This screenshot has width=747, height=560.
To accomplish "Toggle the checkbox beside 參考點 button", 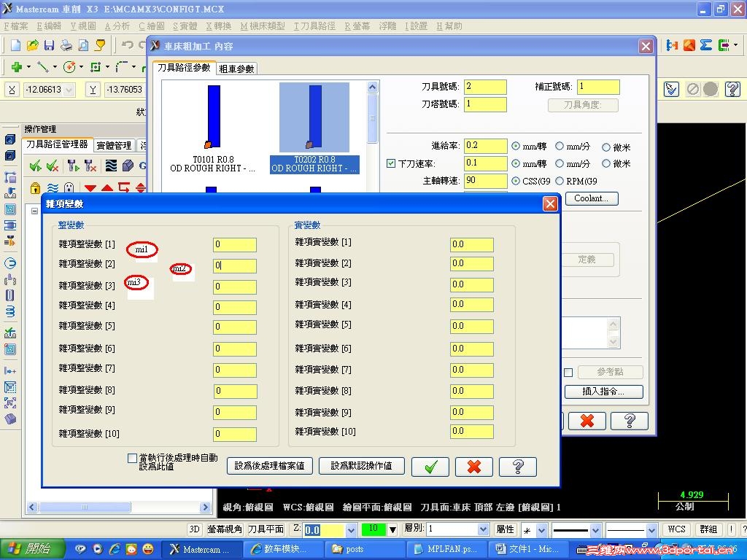I will click(x=568, y=373).
